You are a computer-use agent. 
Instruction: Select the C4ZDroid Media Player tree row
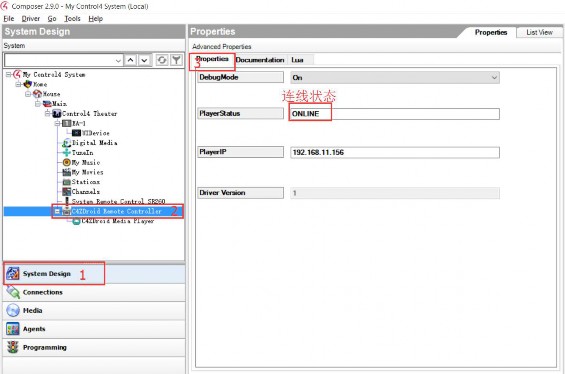point(117,221)
